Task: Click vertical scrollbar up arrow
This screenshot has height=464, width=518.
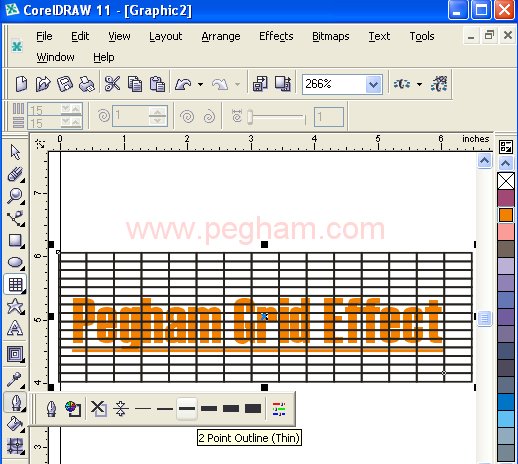Action: 484,161
